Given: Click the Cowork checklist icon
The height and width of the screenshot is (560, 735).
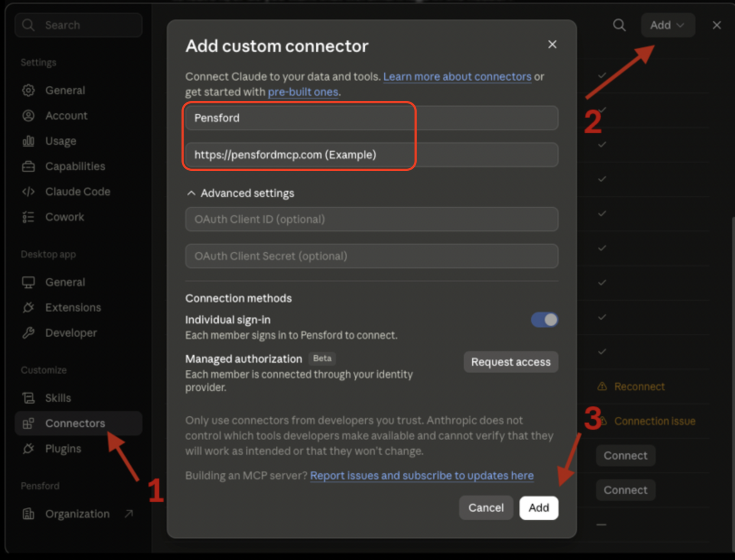Looking at the screenshot, I should [28, 217].
